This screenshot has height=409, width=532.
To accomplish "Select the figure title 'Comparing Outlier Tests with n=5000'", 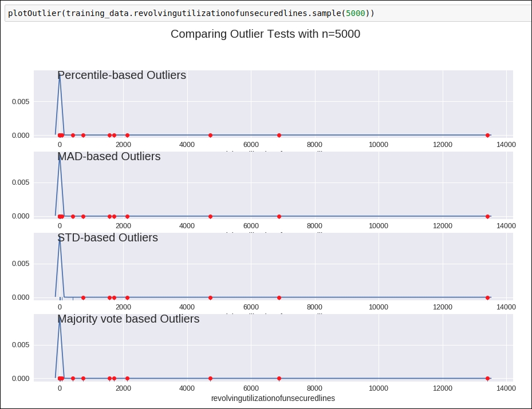I will click(x=265, y=34).
